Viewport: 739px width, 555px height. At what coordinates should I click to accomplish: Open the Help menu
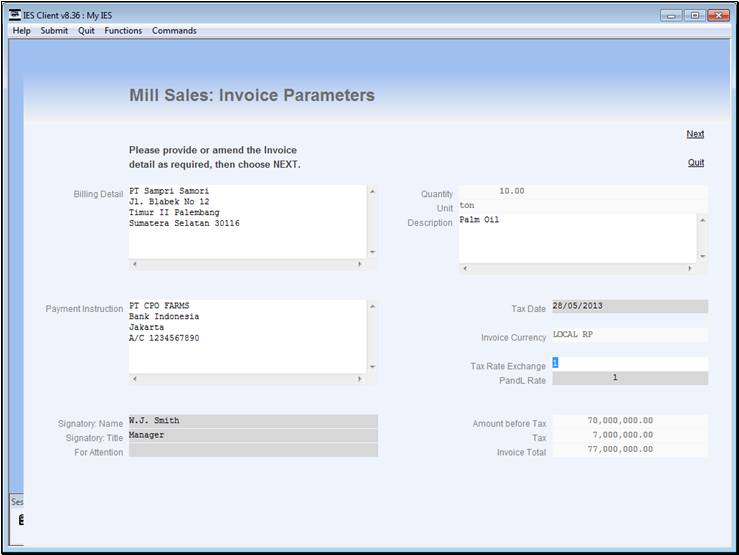(x=21, y=31)
